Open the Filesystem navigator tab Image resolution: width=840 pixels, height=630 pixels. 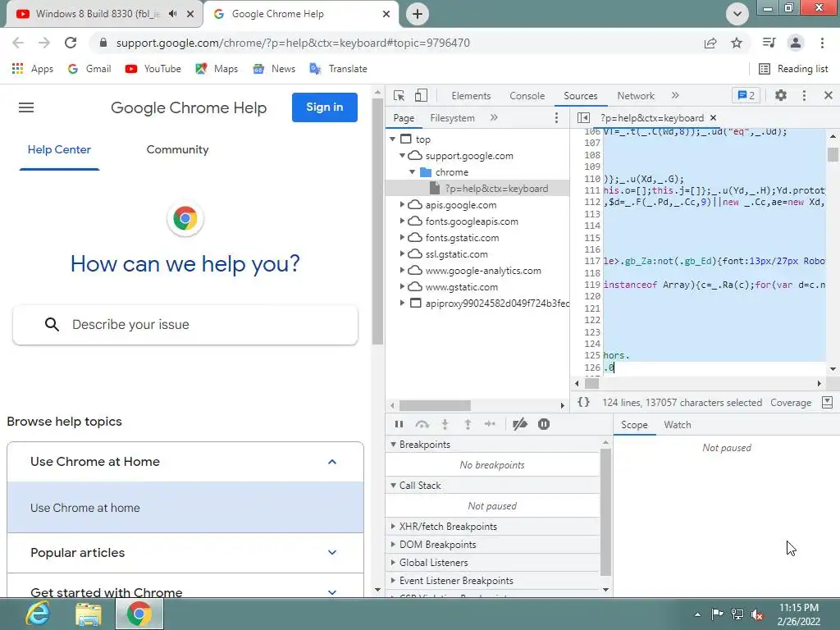click(x=452, y=118)
